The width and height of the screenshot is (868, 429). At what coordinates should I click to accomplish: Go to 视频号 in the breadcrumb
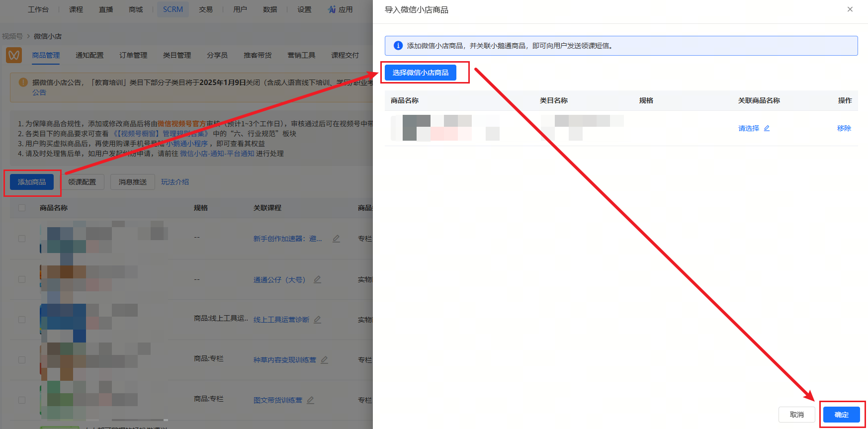click(12, 36)
